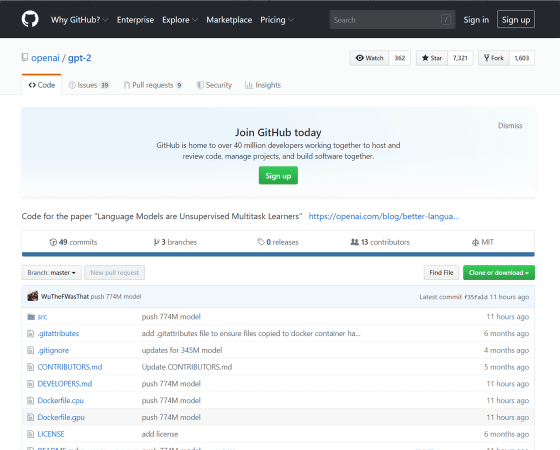Viewport: 560px width, 450px height.
Task: Switch to the Issues tab
Action: (x=89, y=85)
